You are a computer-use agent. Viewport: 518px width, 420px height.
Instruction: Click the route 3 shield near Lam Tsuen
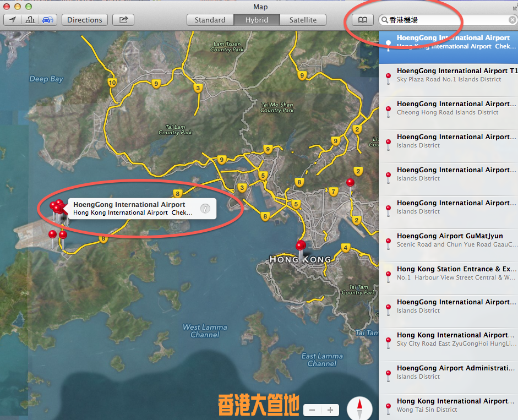coord(198,88)
